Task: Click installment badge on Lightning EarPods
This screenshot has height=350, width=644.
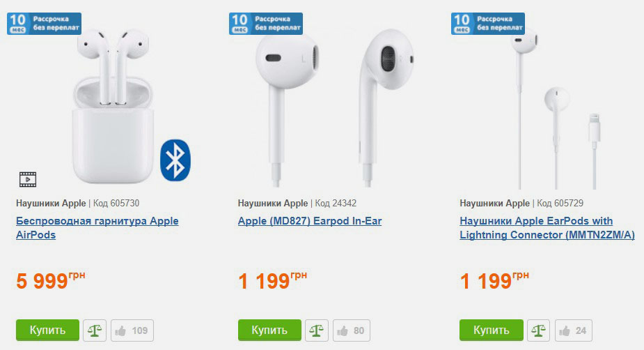Action: [488, 24]
